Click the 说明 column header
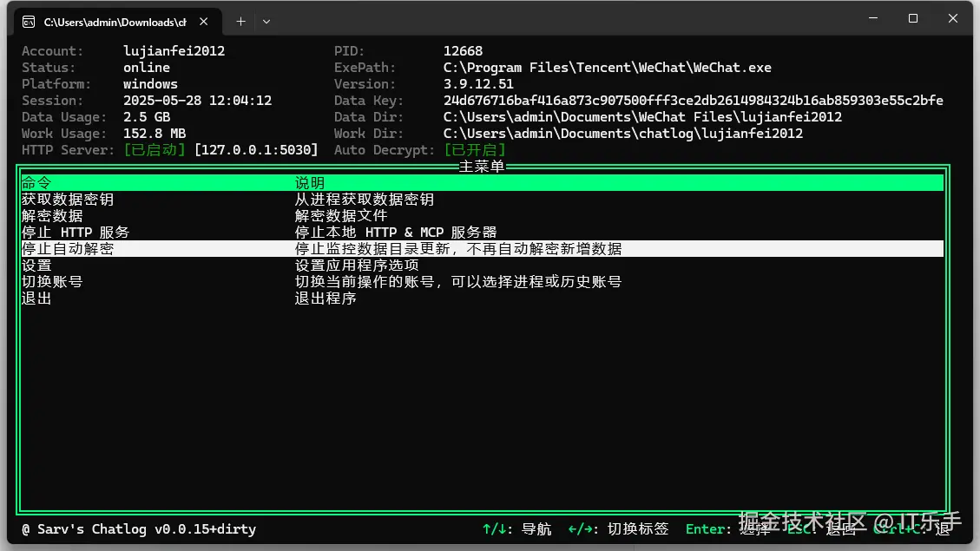980x551 pixels. [x=310, y=182]
